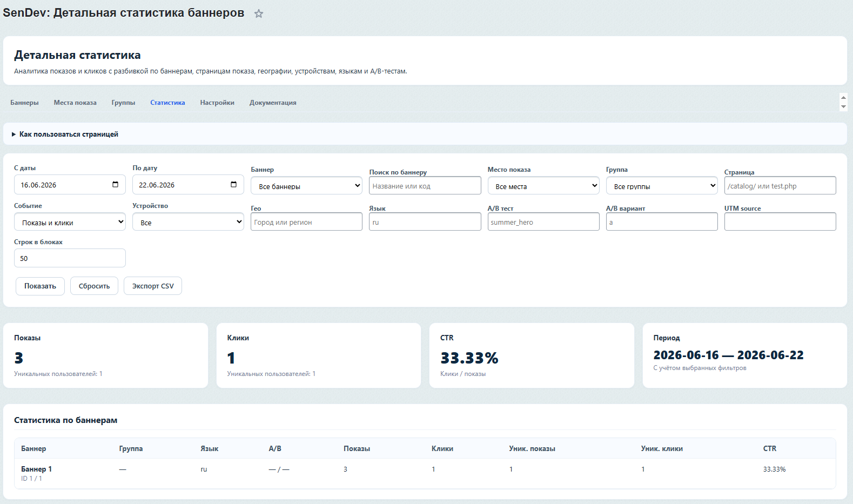Open calendar picker for the start date
Image resolution: width=853 pixels, height=504 pixels.
tap(115, 185)
